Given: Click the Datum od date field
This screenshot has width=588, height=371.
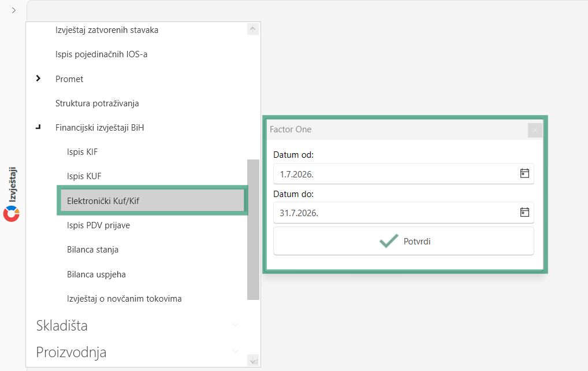Looking at the screenshot, I should pos(404,174).
